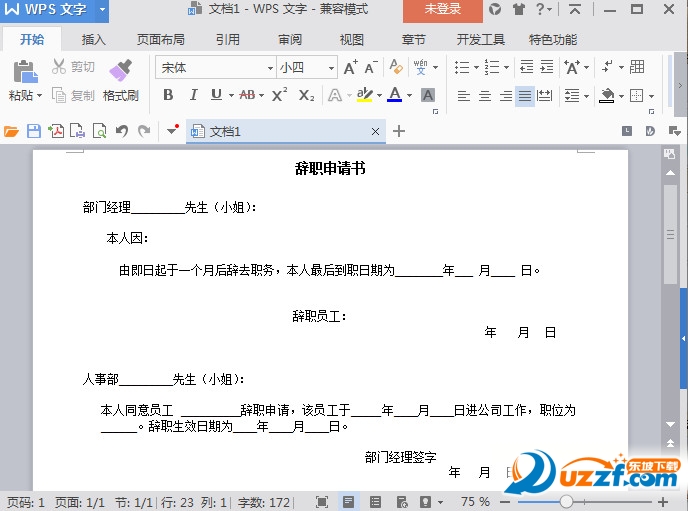The height and width of the screenshot is (511, 688).
Task: Expand the Paste options arrow
Action: point(39,96)
